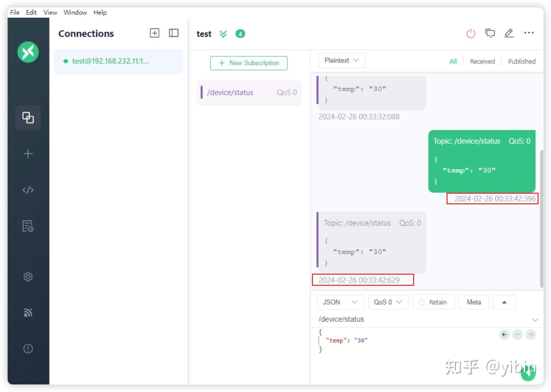Click the New Subscription button
The width and height of the screenshot is (551, 392).
(249, 63)
